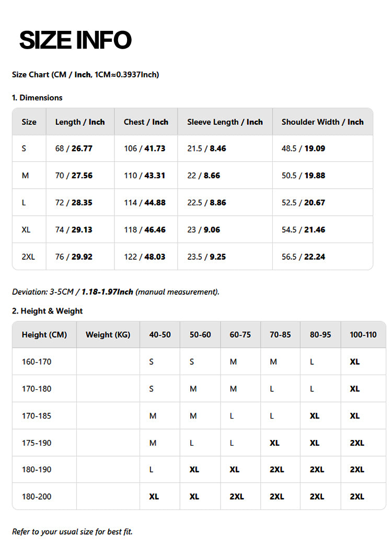Click the Deviation 3-5CM manual measurement note

pos(116,292)
